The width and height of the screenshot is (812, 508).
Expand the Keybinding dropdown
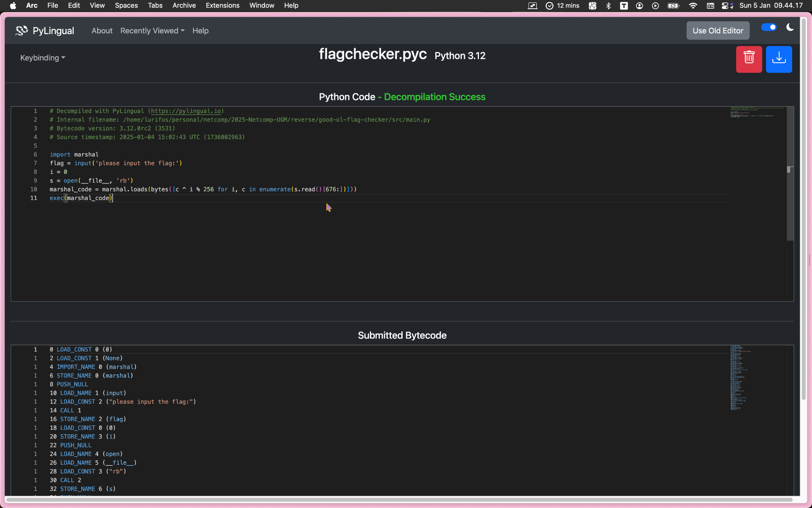coord(42,58)
